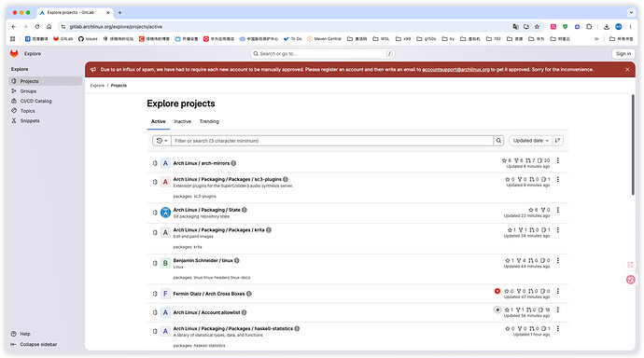Click the pipeline status icon on Account allowlist

[x=497, y=310]
